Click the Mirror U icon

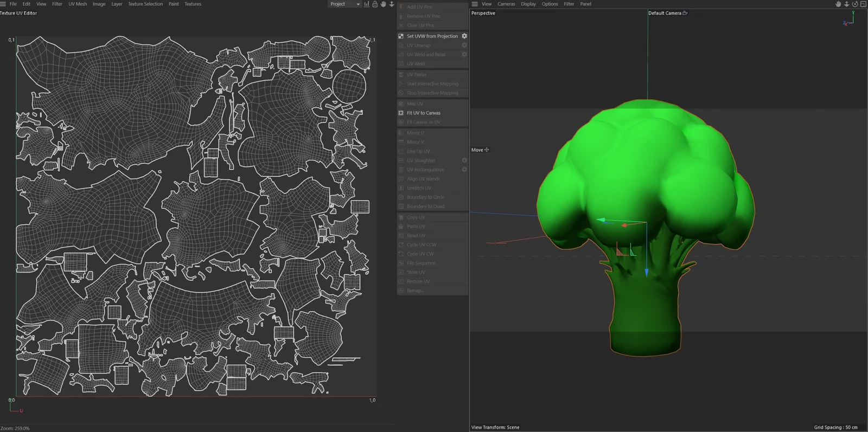point(401,133)
